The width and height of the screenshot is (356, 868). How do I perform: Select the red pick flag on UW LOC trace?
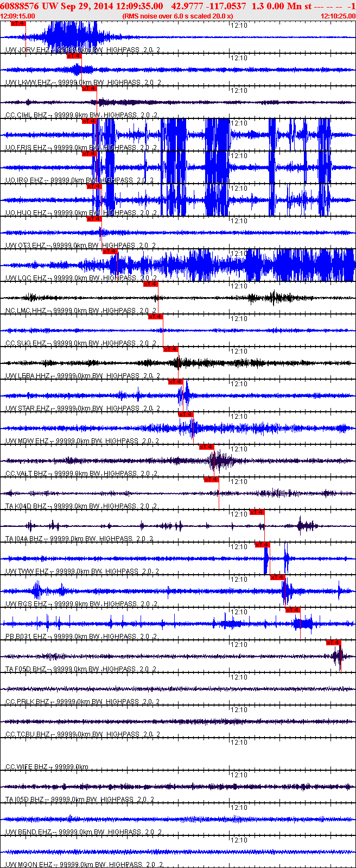110,251
